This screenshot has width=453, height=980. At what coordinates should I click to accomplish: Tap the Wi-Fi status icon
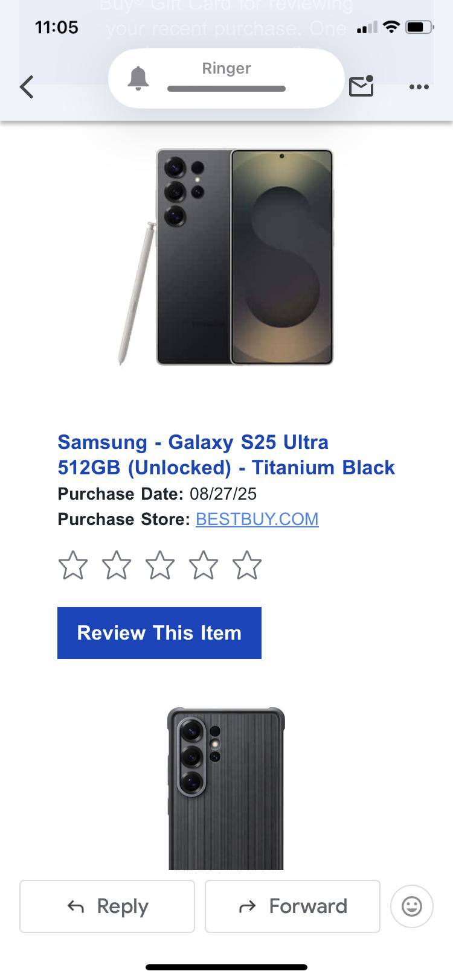pos(391,27)
